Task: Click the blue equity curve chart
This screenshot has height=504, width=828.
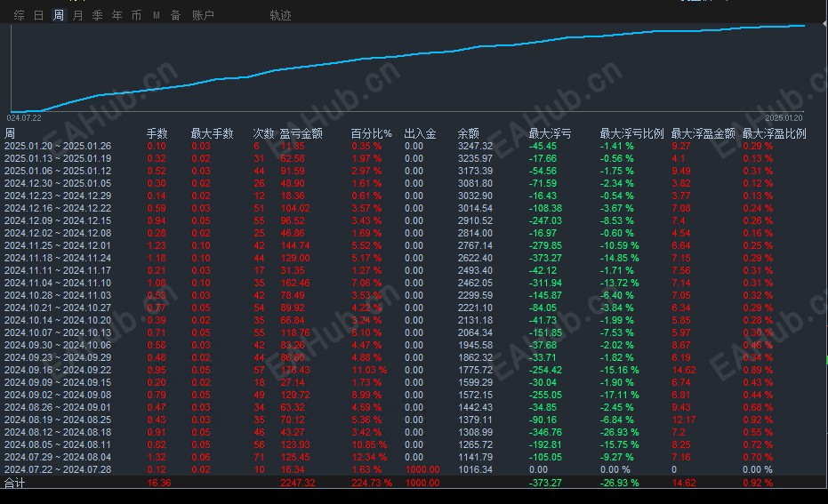Action: click(406, 68)
